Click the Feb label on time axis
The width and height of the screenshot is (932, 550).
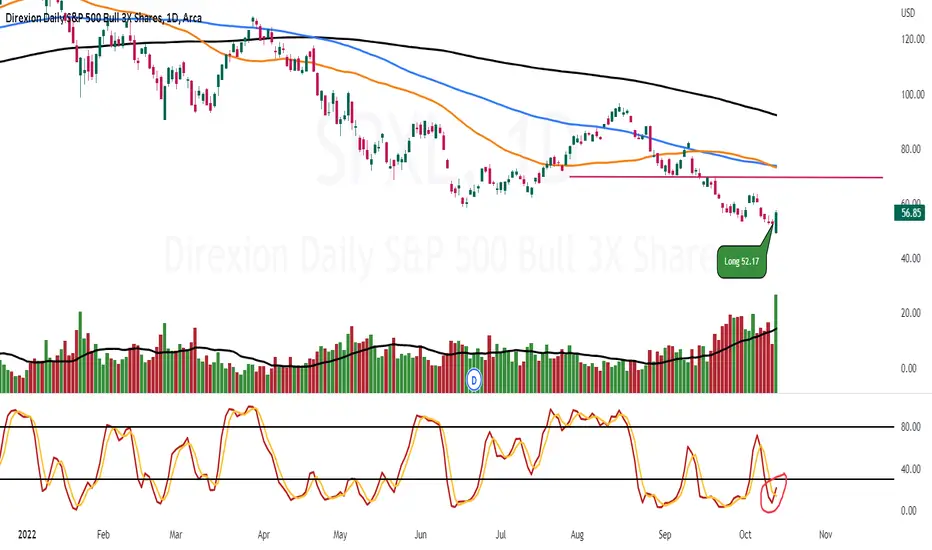pos(103,535)
